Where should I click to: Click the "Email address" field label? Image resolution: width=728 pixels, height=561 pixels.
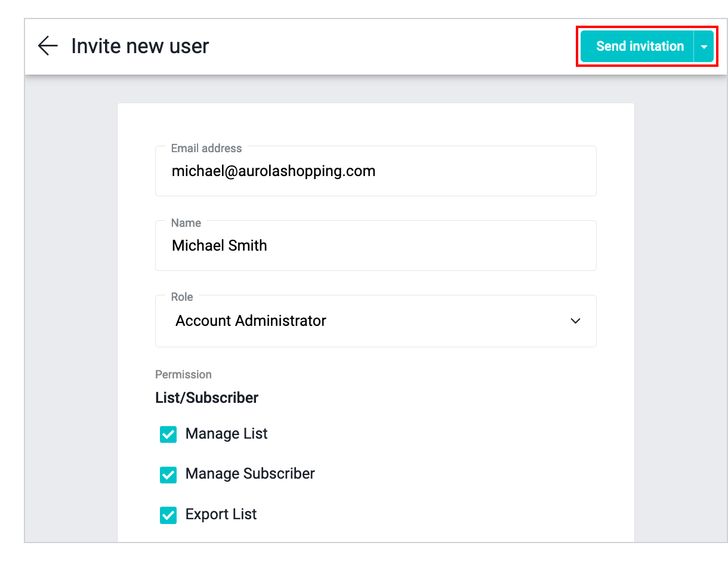[206, 148]
